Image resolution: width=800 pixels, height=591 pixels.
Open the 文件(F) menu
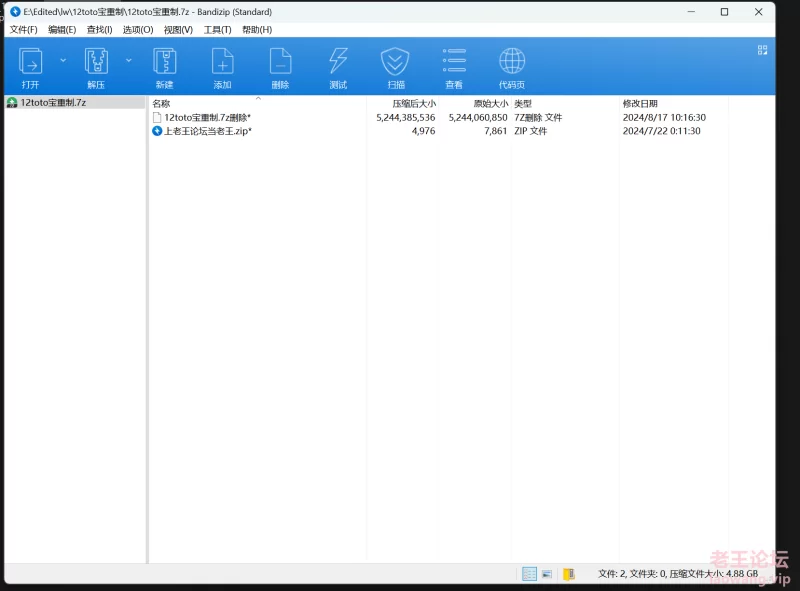pyautogui.click(x=23, y=30)
